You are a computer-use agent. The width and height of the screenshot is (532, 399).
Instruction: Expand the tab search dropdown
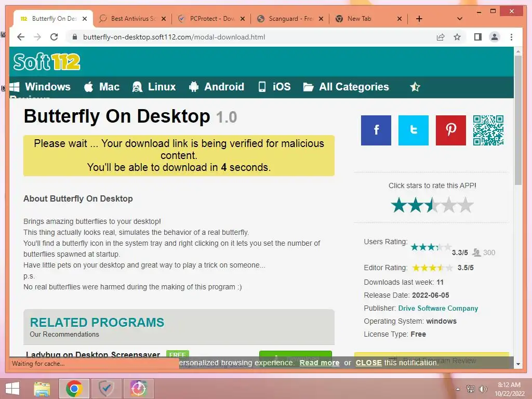click(x=459, y=19)
